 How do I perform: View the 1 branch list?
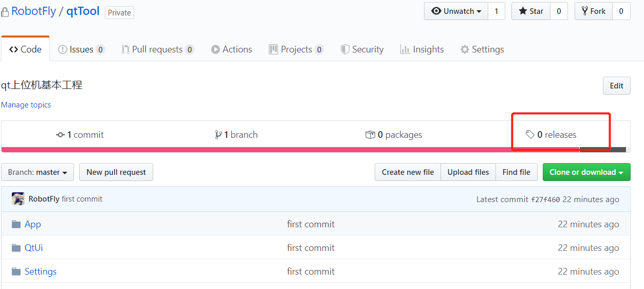(x=236, y=135)
